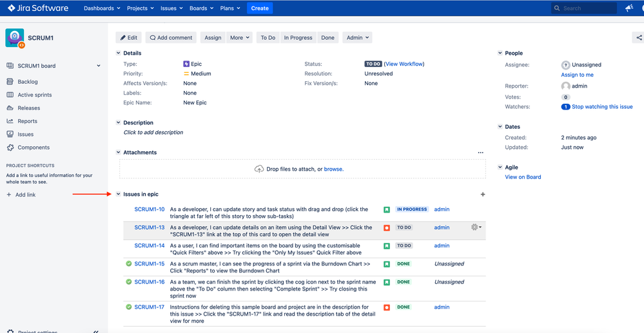644x333 pixels.
Task: Click Add comment button
Action: (x=171, y=37)
